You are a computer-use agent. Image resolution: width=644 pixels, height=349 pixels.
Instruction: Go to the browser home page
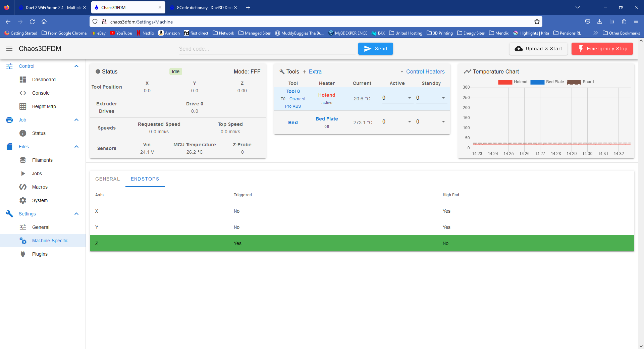44,22
